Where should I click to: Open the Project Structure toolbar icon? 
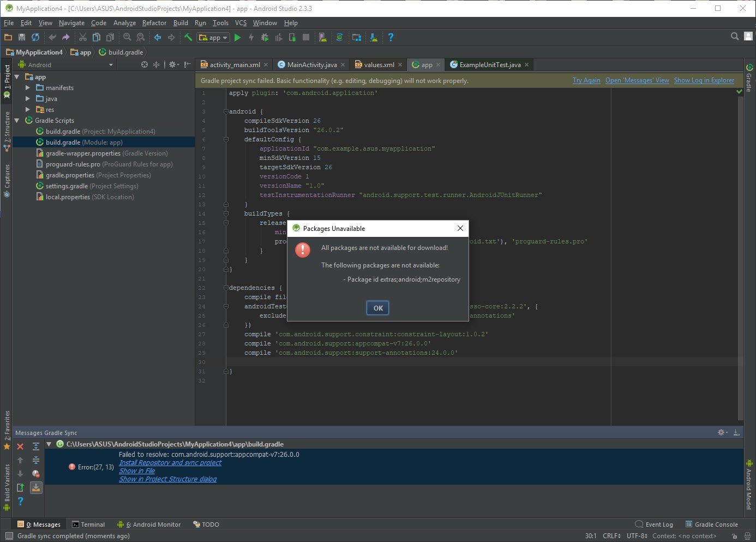(357, 37)
